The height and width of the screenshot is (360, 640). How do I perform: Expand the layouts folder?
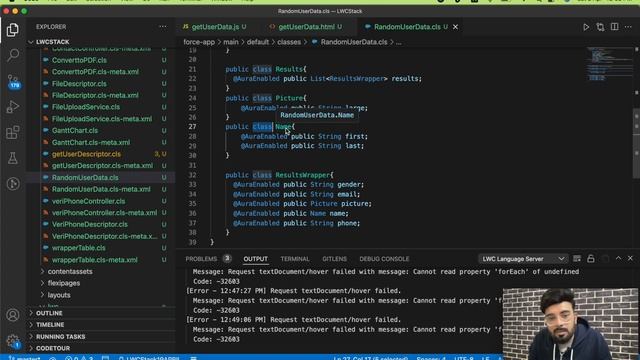point(59,295)
